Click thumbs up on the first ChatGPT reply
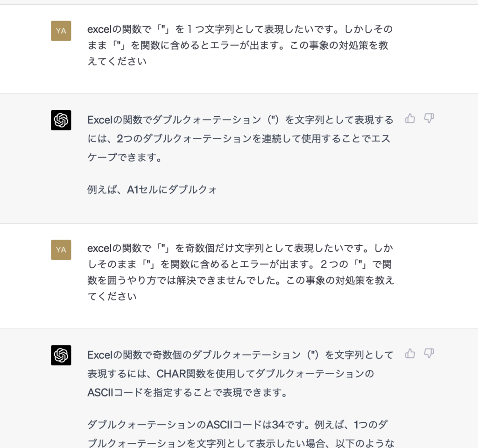The height and width of the screenshot is (448, 478). pos(410,118)
